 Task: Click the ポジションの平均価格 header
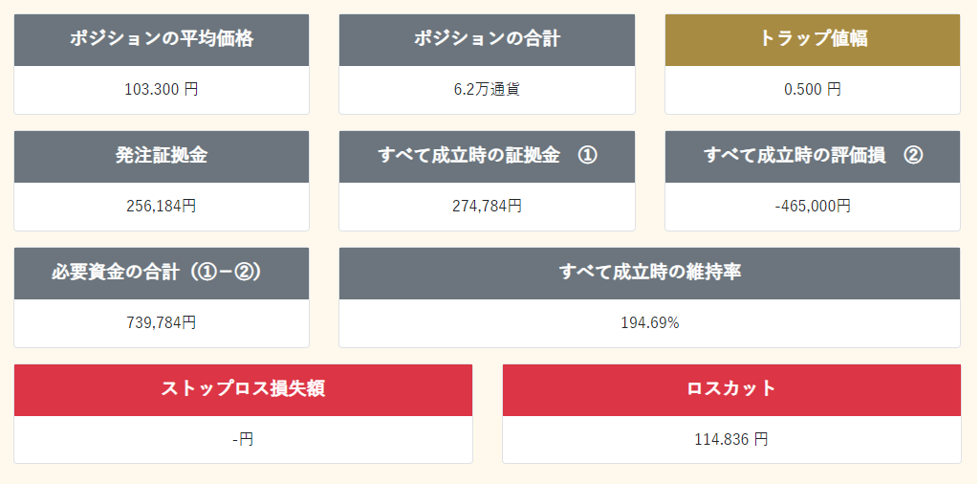pos(162,39)
